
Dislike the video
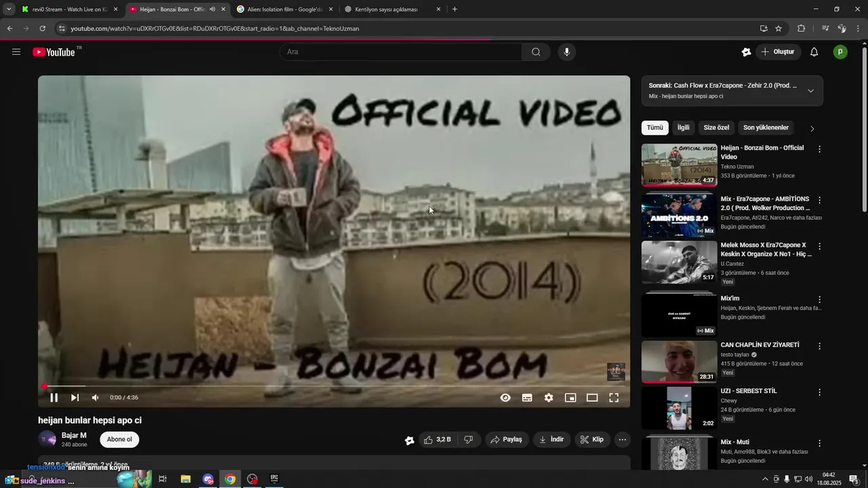[468, 440]
